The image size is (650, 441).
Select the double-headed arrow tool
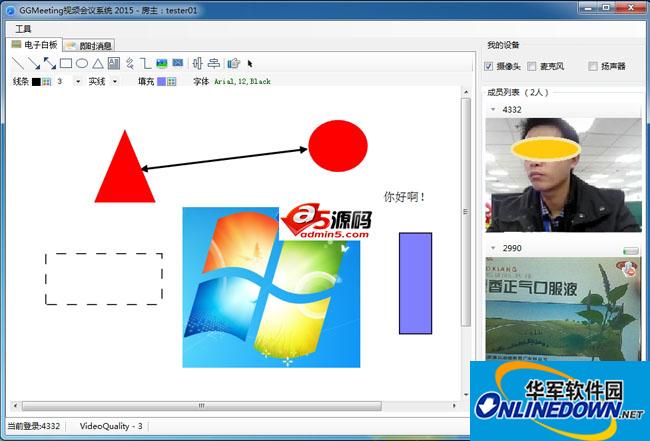tap(49, 63)
